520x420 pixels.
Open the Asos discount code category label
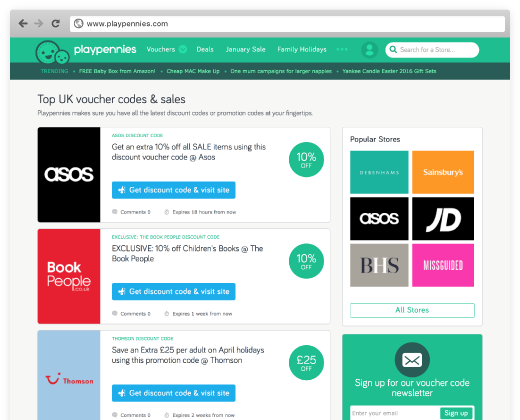[x=137, y=135]
